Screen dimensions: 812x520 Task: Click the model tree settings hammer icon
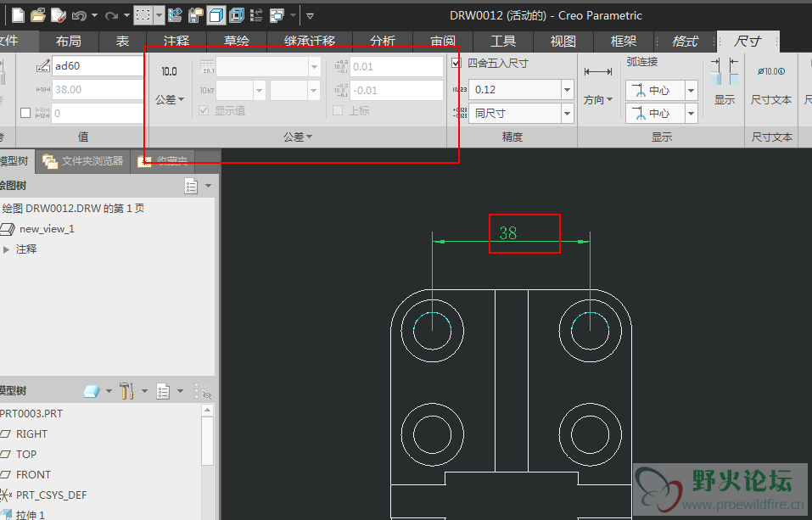pos(127,391)
